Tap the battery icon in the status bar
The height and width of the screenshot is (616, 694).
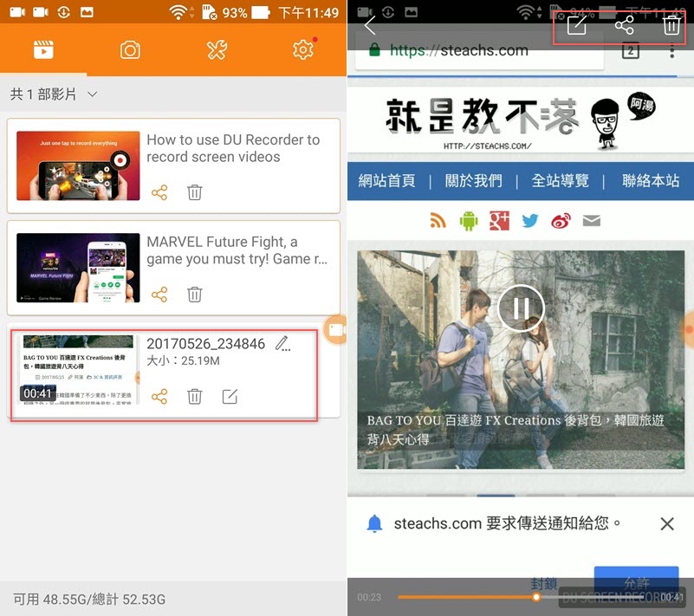coord(261,12)
